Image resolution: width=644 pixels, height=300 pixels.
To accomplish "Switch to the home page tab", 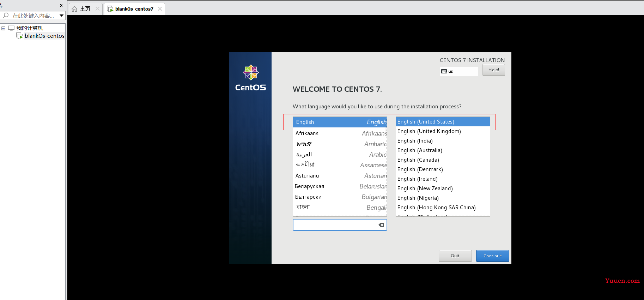I will click(x=85, y=9).
